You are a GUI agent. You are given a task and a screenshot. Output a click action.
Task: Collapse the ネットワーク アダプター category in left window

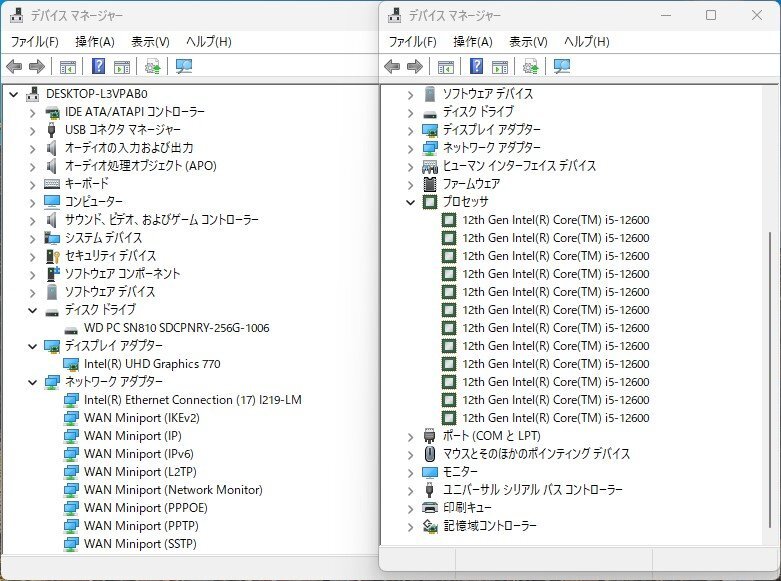(32, 382)
